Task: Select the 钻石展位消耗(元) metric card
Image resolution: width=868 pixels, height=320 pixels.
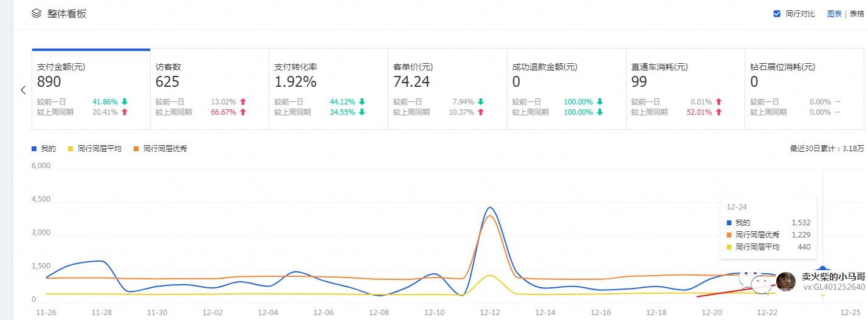Action: tap(804, 89)
